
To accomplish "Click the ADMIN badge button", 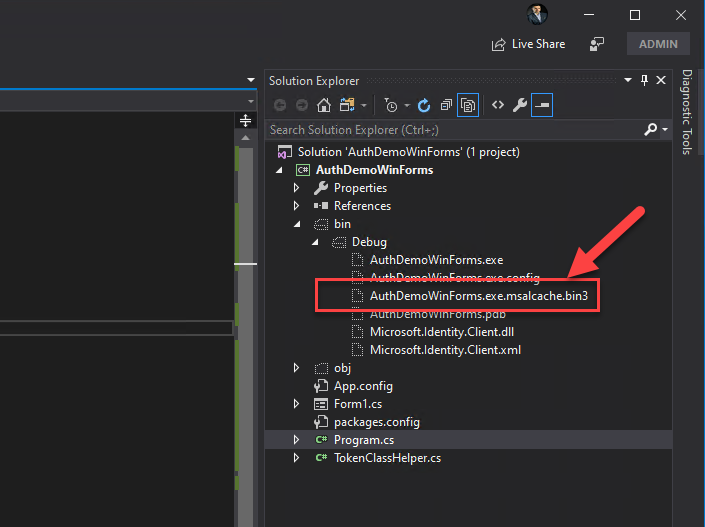I will point(658,44).
